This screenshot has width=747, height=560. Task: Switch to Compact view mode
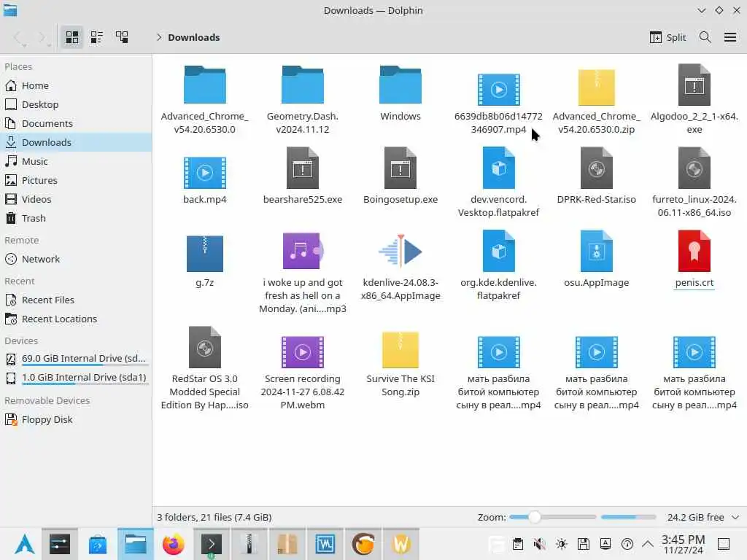tap(97, 37)
